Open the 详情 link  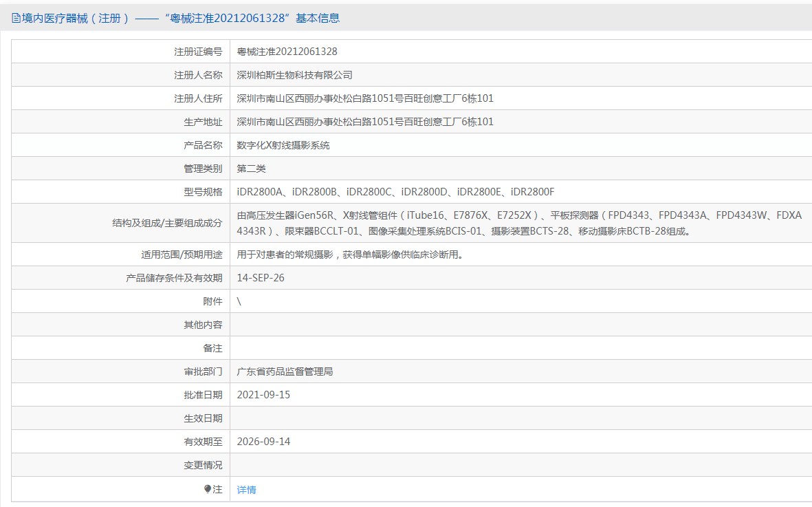pos(247,489)
